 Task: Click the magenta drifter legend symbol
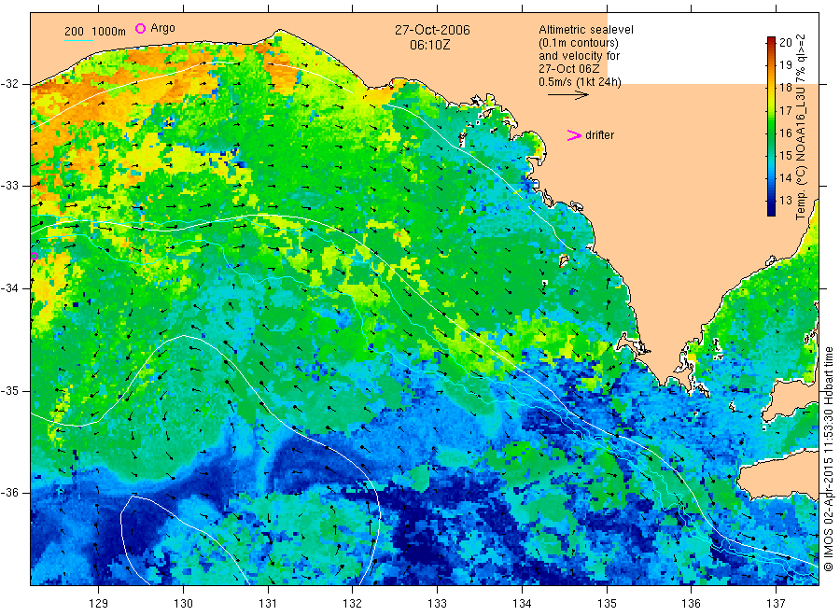[x=574, y=135]
